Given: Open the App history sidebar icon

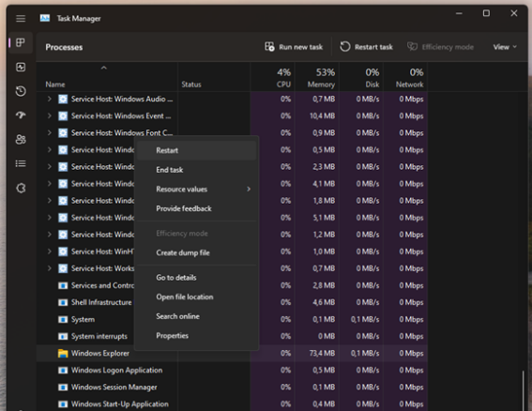Looking at the screenshot, I should pos(21,91).
